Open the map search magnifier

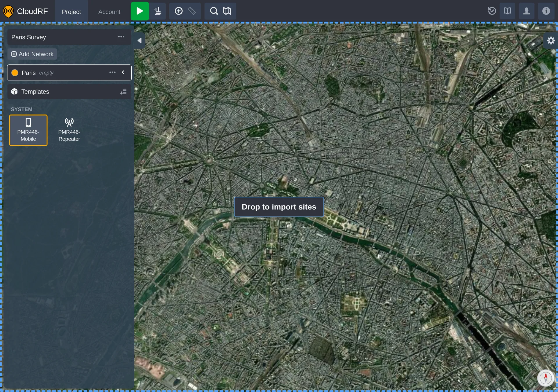pyautogui.click(x=214, y=11)
